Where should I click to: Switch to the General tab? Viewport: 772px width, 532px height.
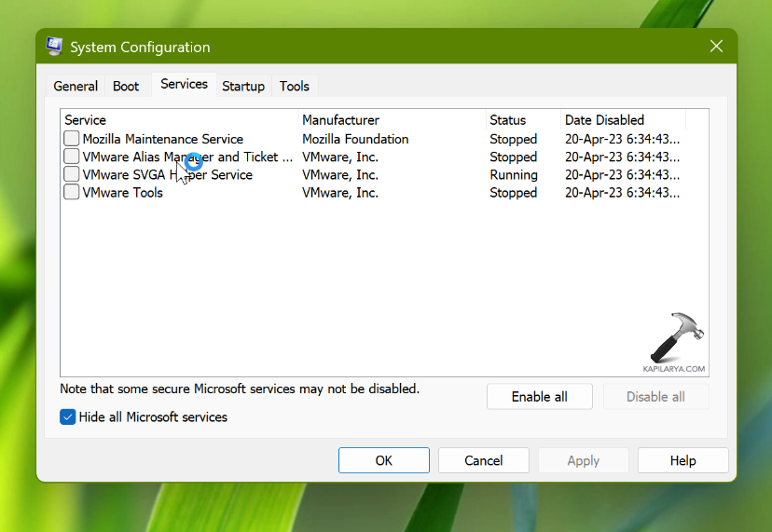[76, 86]
